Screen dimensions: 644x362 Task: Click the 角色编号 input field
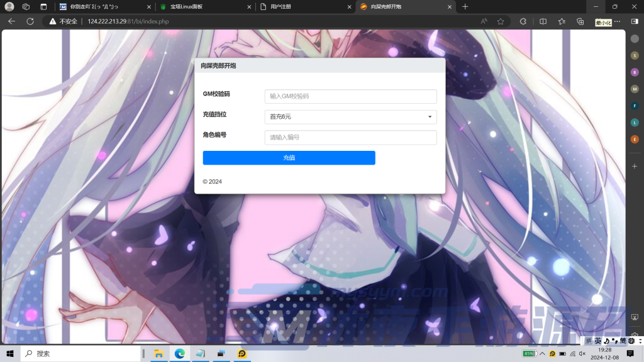350,137
